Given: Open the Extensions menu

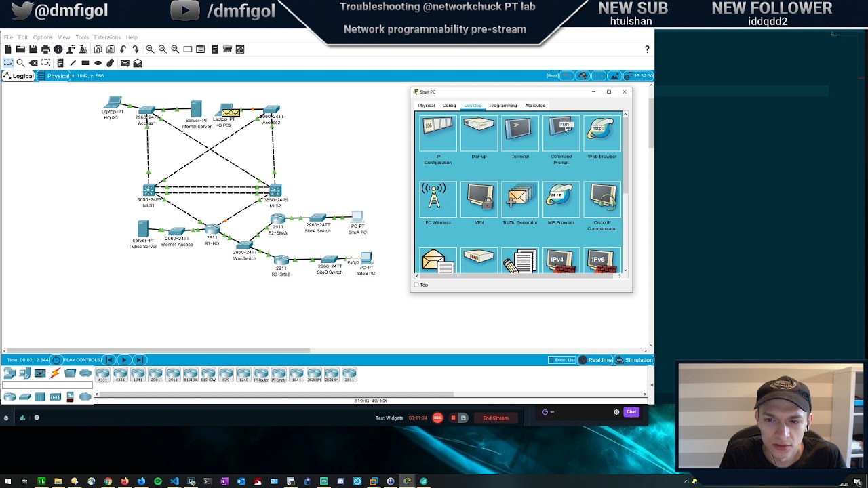Looking at the screenshot, I should 107,37.
